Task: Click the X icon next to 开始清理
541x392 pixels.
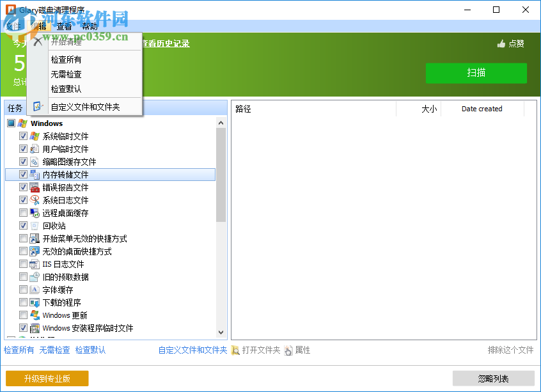Action: click(37, 41)
